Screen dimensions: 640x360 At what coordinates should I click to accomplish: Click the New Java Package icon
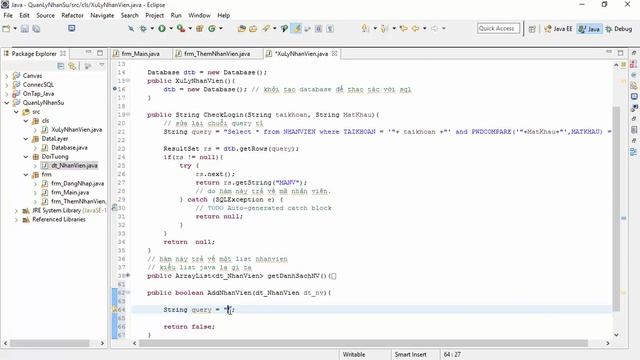[x=200, y=29]
